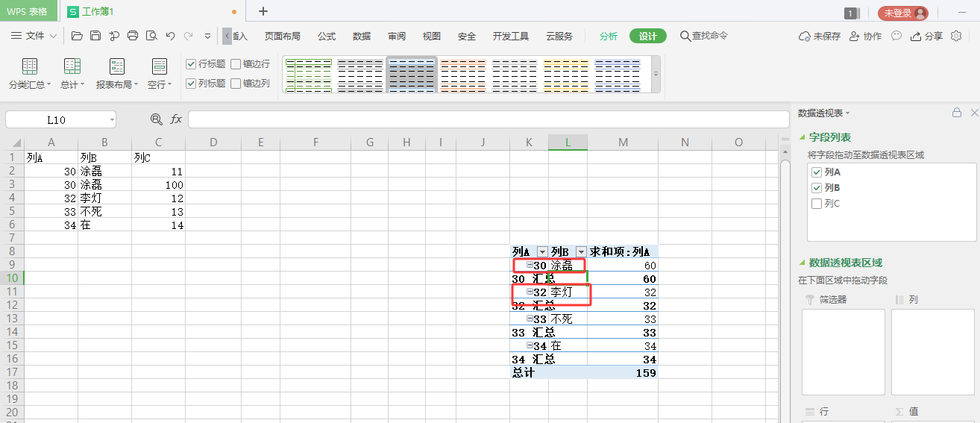This screenshot has width=980, height=423.
Task: Click the zoom magnifier icon by formula bar
Action: pos(157,119)
